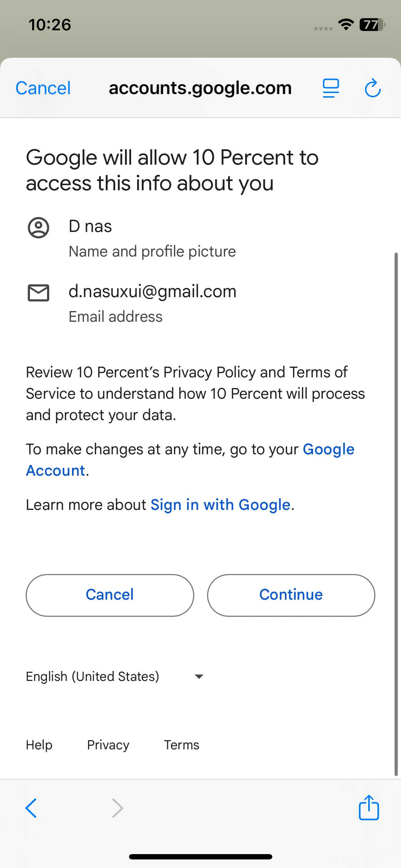This screenshot has width=401, height=868.
Task: Tap the battery indicator in the status bar
Action: coord(372,25)
